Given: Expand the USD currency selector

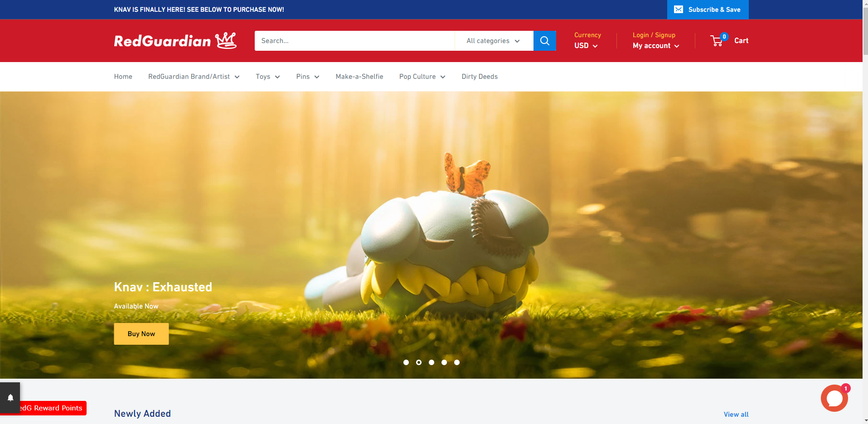Looking at the screenshot, I should click(586, 46).
